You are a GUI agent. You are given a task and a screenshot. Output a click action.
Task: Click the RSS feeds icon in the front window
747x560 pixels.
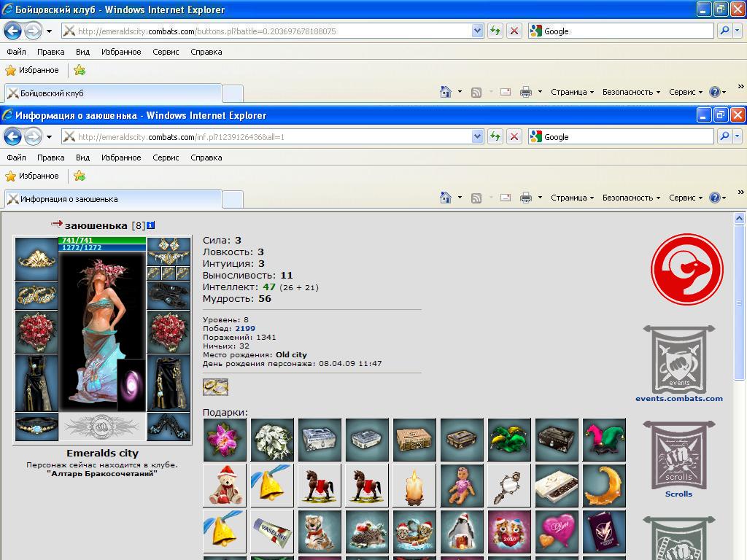tap(476, 198)
